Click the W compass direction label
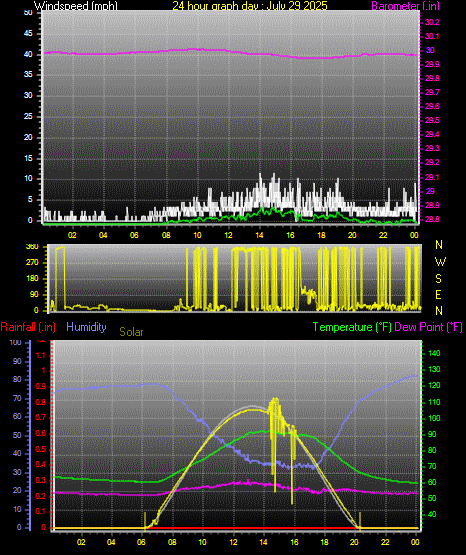 (x=440, y=262)
